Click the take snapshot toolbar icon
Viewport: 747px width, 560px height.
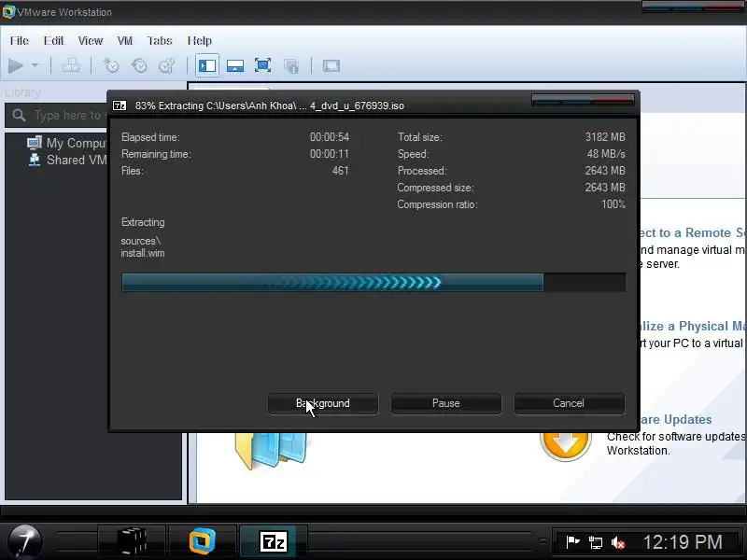tap(111, 65)
